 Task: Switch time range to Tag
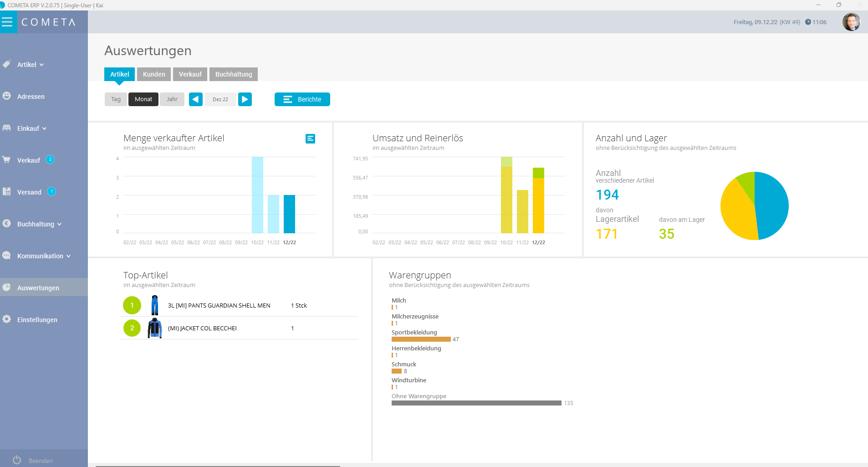116,99
